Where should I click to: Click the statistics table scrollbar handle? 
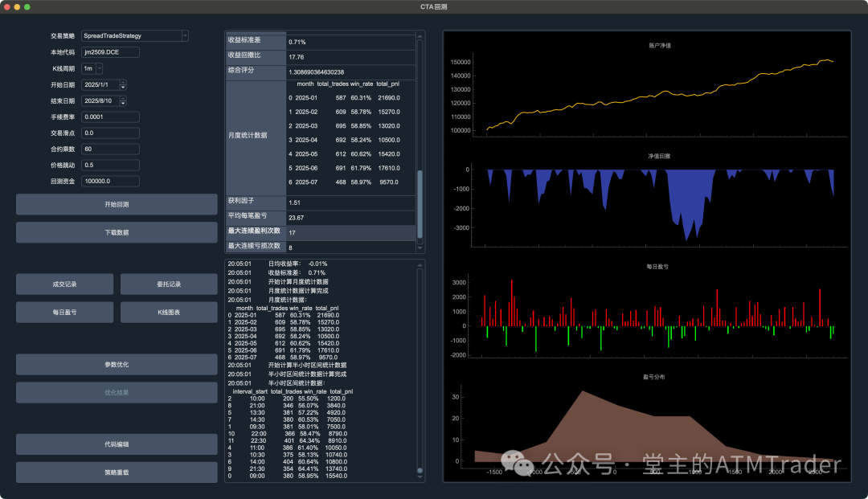click(x=420, y=203)
